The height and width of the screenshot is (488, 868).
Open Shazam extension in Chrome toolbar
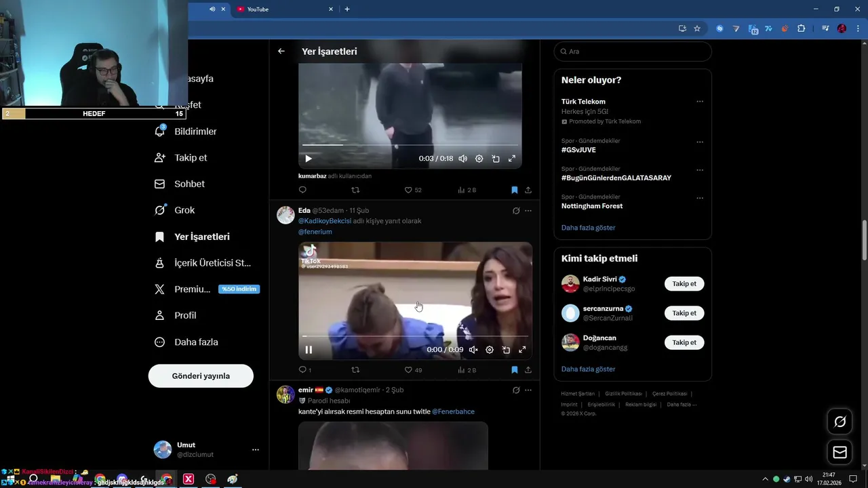pos(719,28)
